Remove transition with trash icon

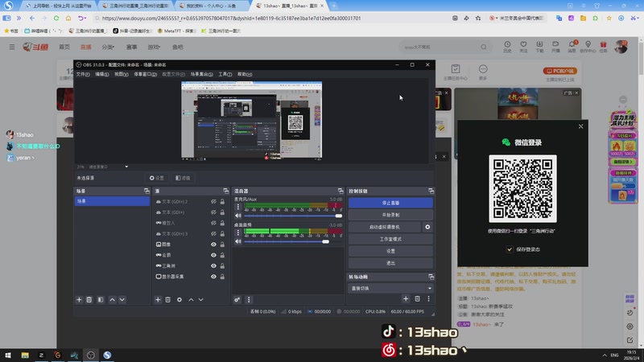point(417,298)
